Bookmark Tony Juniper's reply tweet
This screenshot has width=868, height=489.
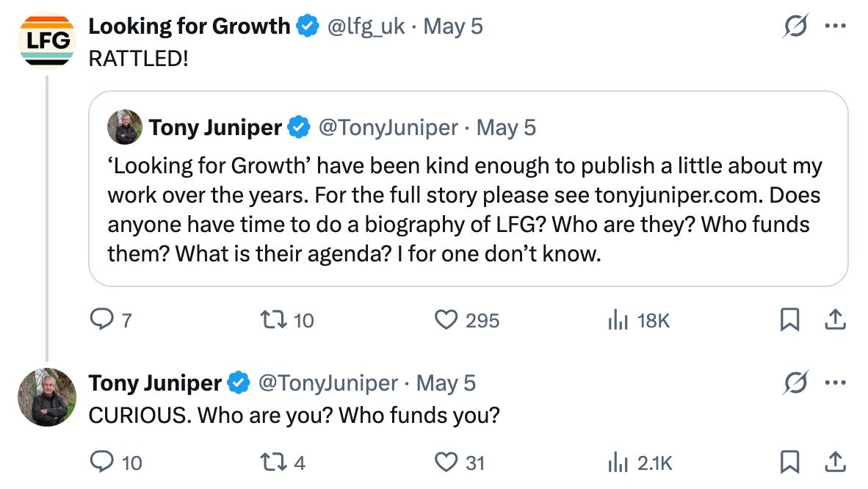coord(790,462)
